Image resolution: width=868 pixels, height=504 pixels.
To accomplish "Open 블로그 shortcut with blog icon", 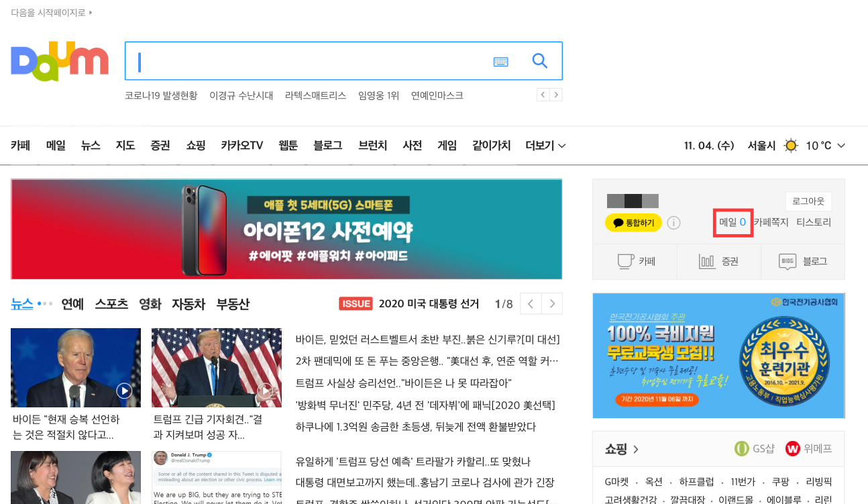I will coord(803,262).
